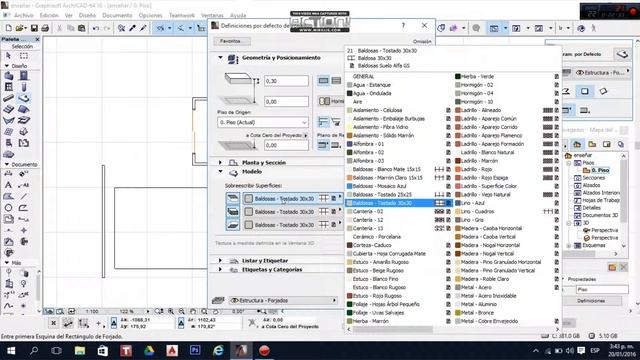Collapse the Documento toolbox group

(7, 164)
